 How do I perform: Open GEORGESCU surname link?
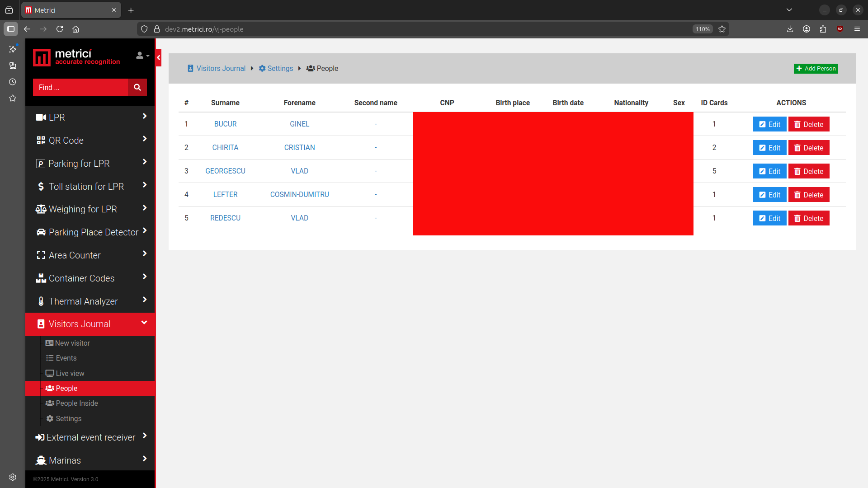pyautogui.click(x=225, y=171)
